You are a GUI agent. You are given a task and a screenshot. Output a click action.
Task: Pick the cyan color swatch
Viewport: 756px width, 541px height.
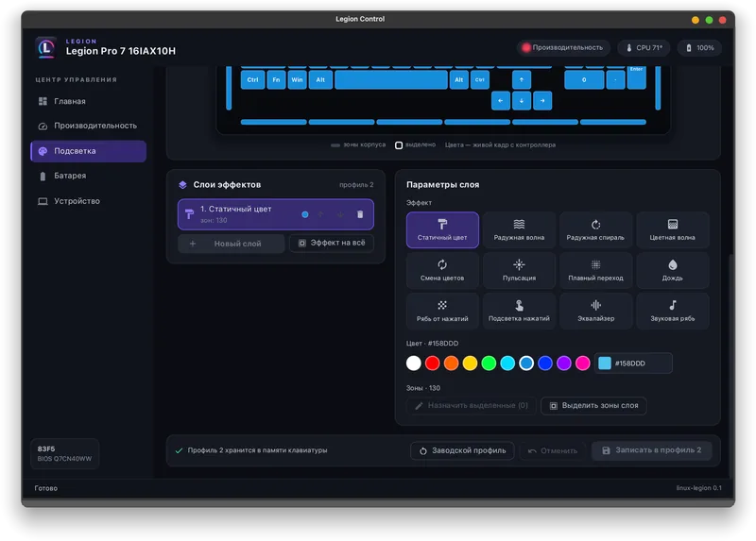point(507,363)
